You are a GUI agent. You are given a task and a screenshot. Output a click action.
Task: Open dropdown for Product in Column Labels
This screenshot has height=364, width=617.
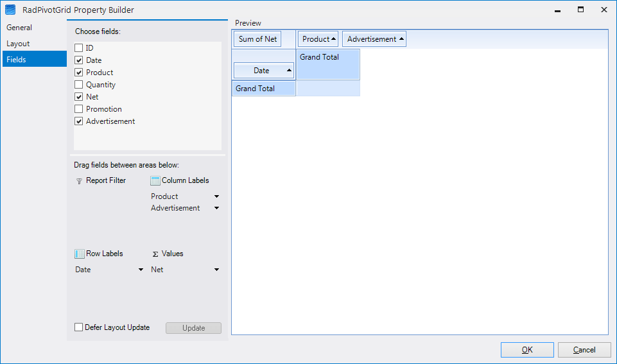point(216,196)
